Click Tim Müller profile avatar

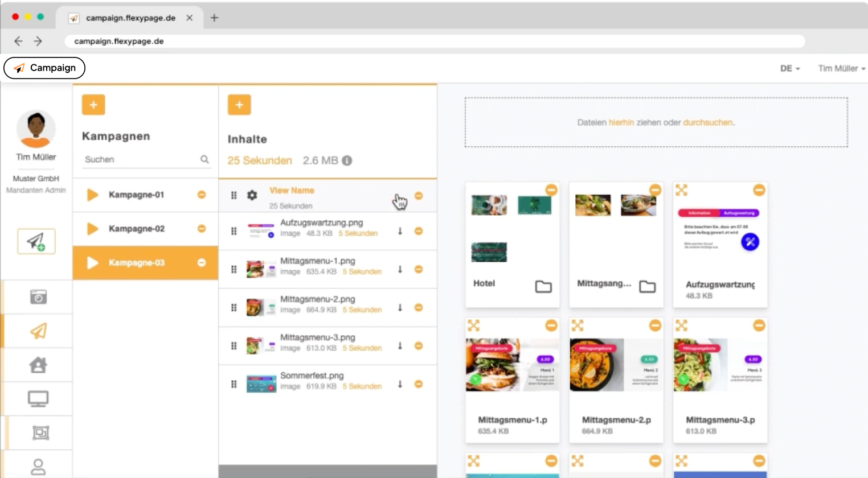[x=36, y=129]
